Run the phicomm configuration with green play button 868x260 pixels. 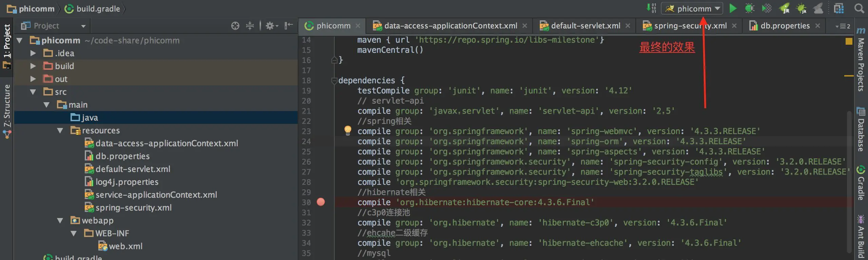pyautogui.click(x=733, y=8)
